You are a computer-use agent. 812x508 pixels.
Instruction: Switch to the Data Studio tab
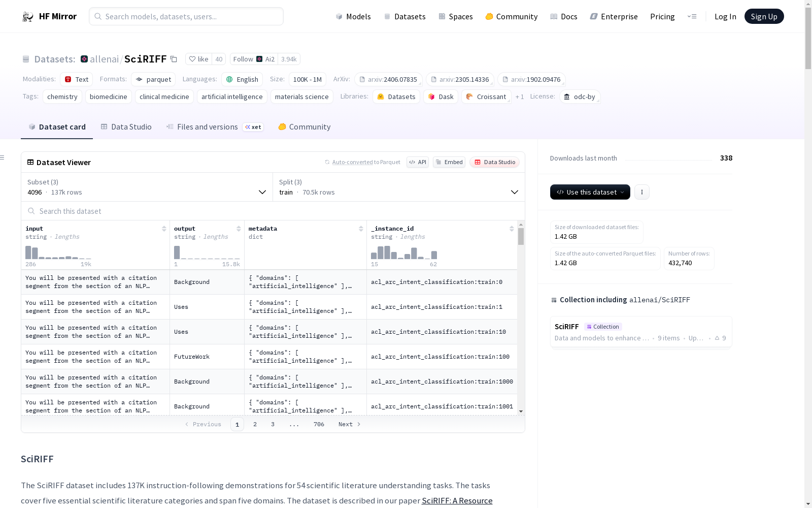(126, 127)
